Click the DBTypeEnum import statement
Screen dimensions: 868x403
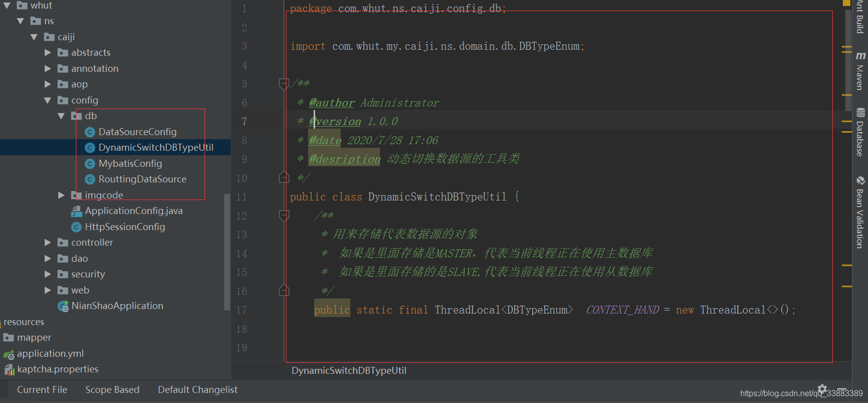pos(437,46)
